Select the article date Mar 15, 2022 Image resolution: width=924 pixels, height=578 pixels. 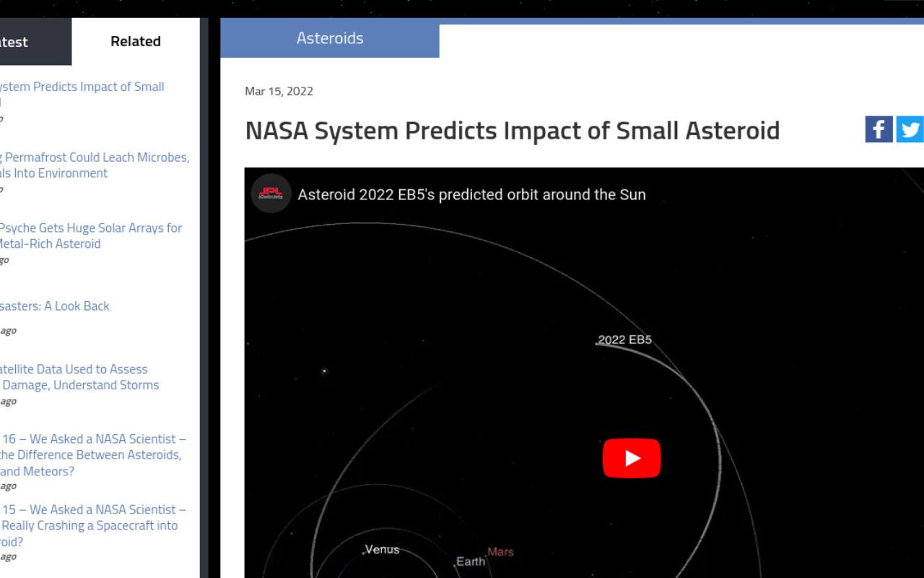point(279,91)
